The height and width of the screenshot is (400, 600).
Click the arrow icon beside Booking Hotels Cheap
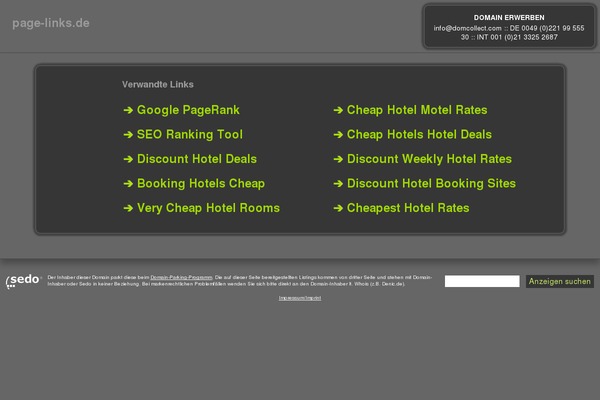[128, 184]
